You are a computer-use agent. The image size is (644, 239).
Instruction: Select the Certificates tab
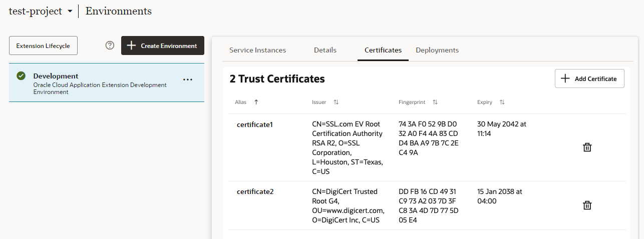(383, 50)
